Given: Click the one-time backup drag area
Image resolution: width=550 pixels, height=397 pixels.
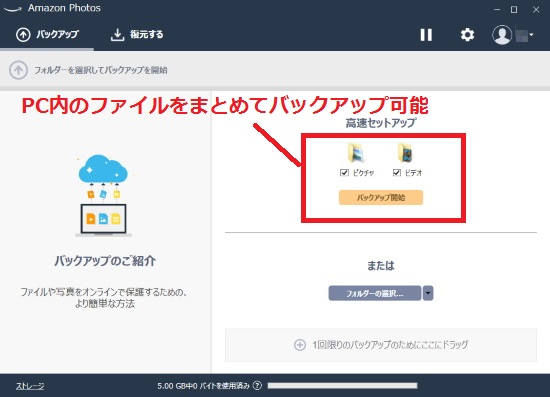Looking at the screenshot, I should tap(381, 345).
